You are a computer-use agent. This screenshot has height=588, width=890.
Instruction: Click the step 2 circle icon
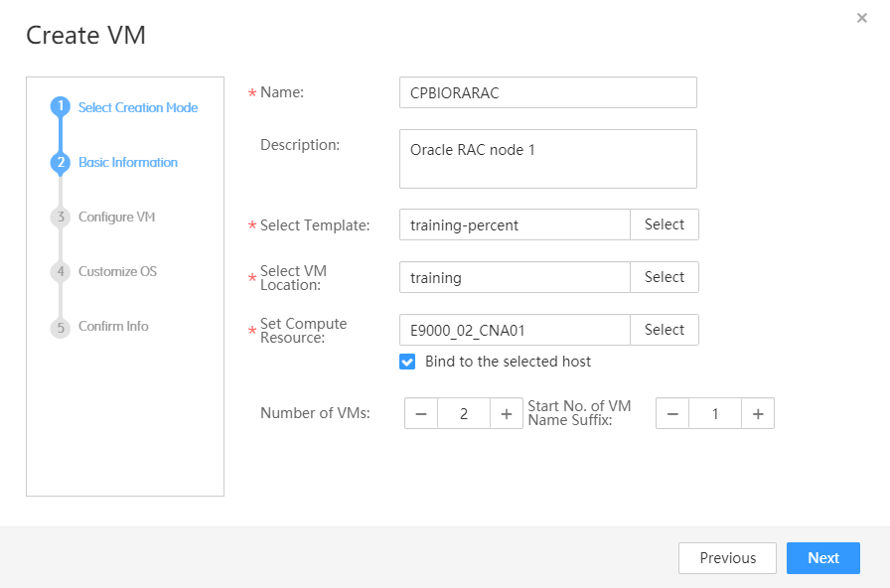pos(61,162)
